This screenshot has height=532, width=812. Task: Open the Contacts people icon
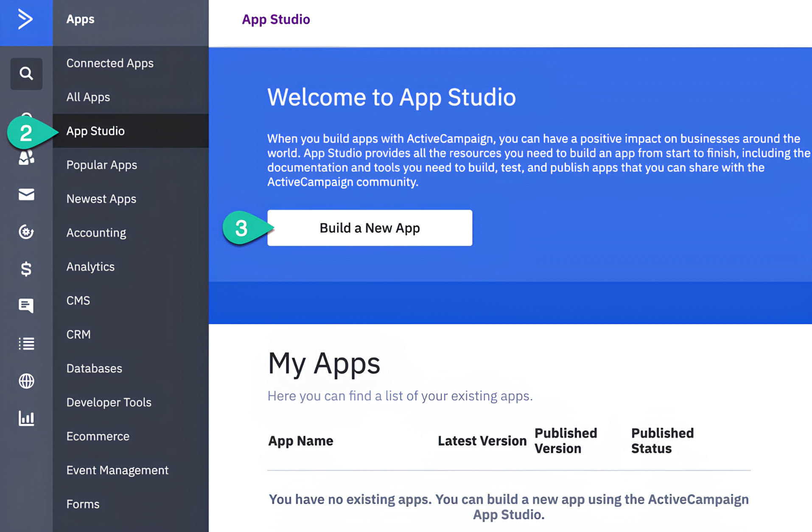coord(26,157)
